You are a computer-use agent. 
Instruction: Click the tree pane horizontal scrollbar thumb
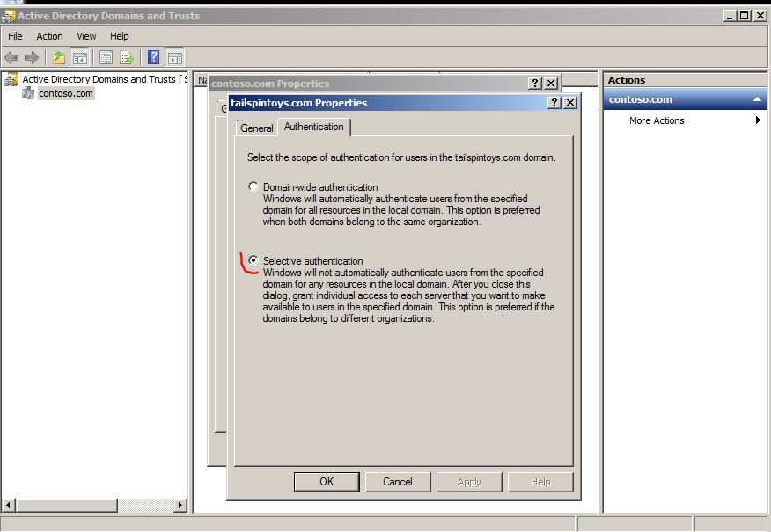click(66, 505)
